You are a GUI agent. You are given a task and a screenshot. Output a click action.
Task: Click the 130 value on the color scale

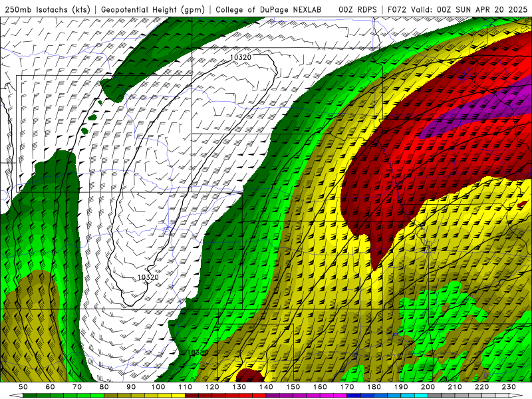[239, 387]
